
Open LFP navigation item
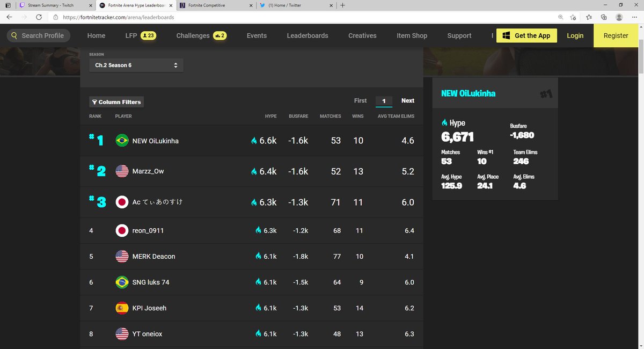click(140, 35)
